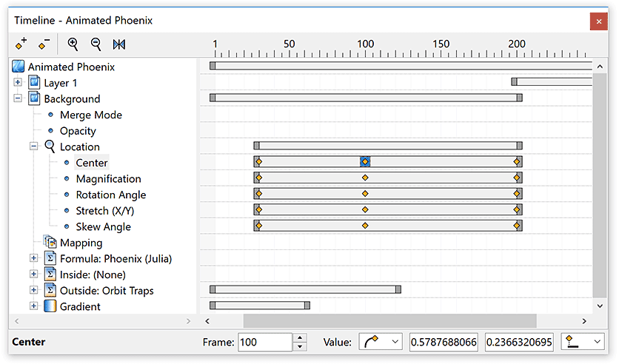This screenshot has width=619, height=364.
Task: Click the Skew Angle keyframe at frame 100
Action: pyautogui.click(x=365, y=226)
